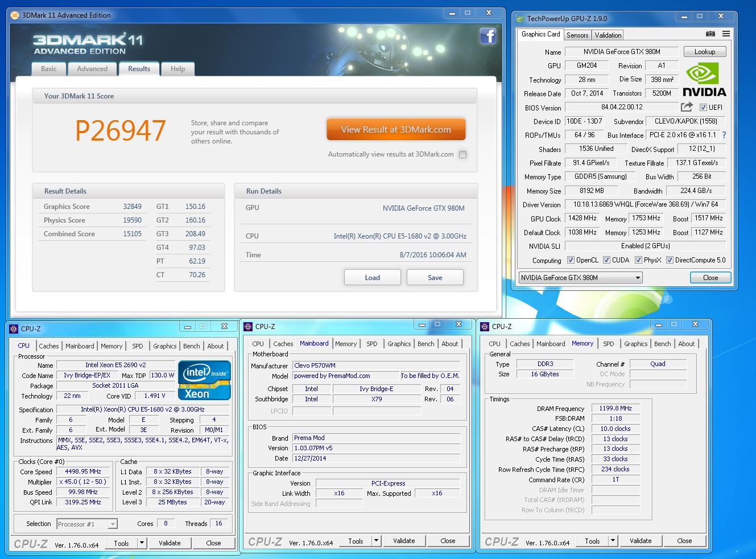Click the Memory Size field 8192 MB
Viewport: 756px width, 559px height.
coord(592,191)
